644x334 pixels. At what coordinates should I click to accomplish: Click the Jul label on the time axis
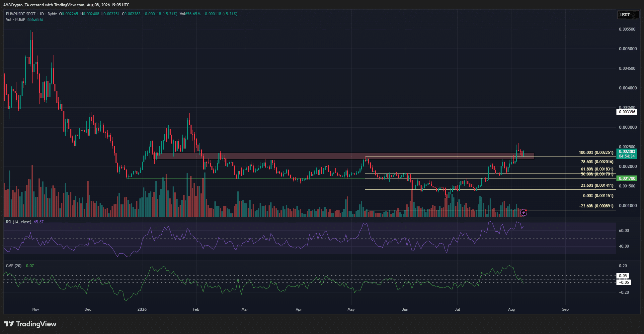point(457,309)
